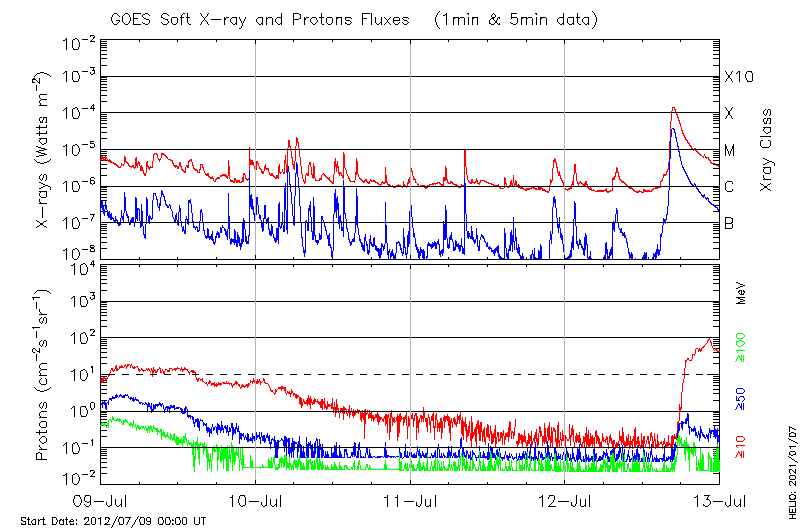
Task: Click the Protons y-axis title
Action: click(44, 374)
